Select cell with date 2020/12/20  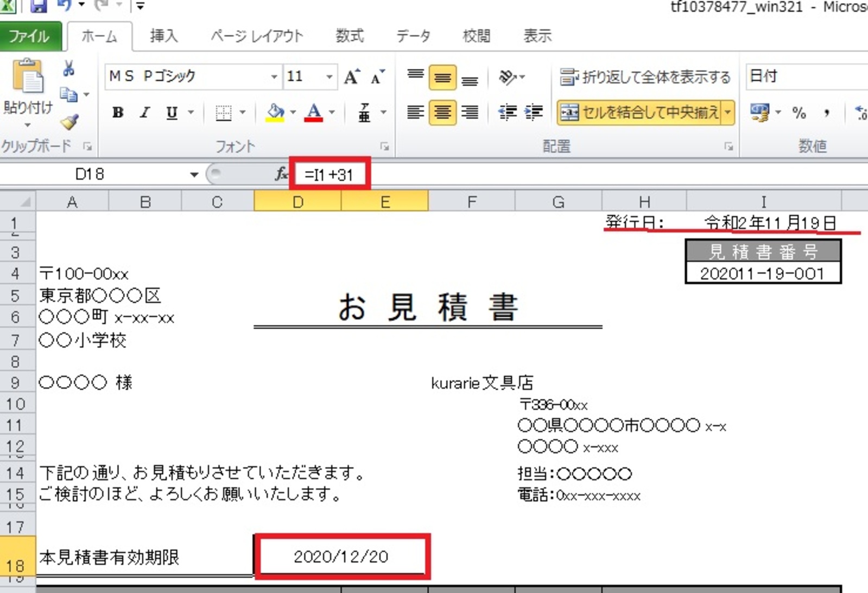tap(341, 556)
